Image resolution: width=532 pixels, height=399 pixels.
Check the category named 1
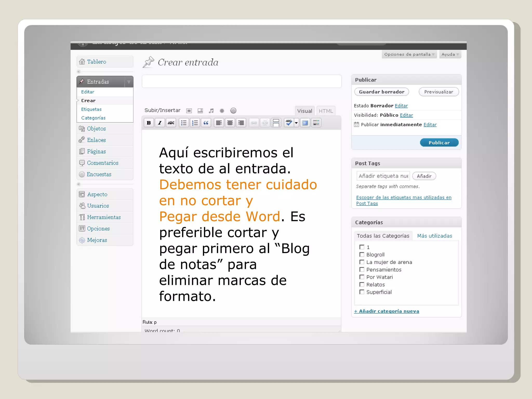tap(362, 247)
